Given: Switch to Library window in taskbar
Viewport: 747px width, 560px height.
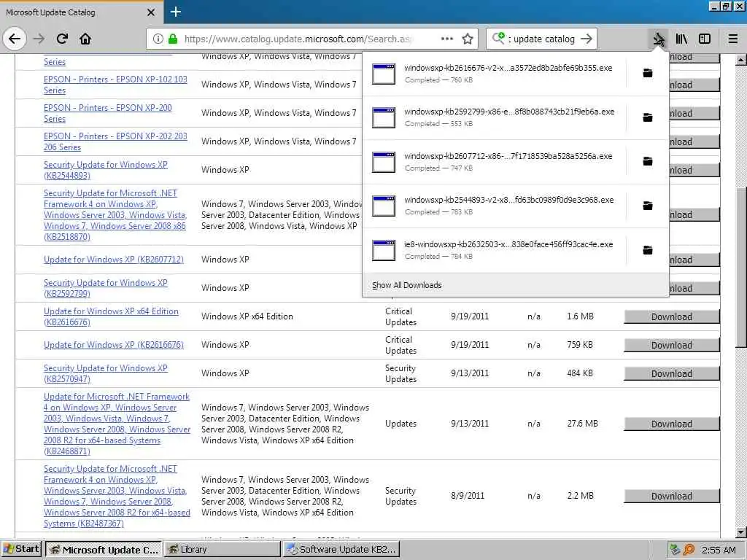Looking at the screenshot, I should [x=222, y=550].
